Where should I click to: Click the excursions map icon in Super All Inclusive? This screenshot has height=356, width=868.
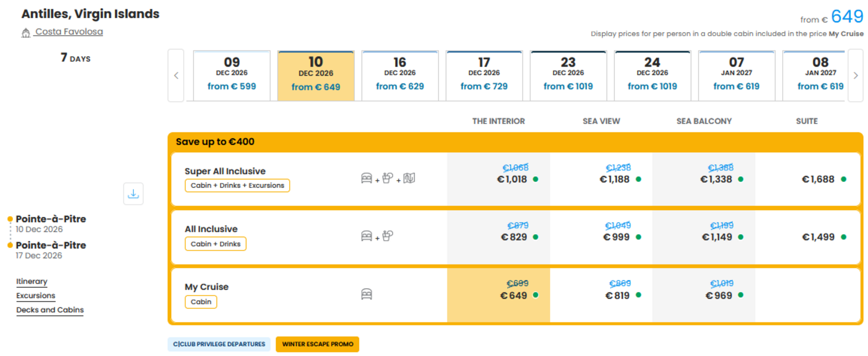409,178
